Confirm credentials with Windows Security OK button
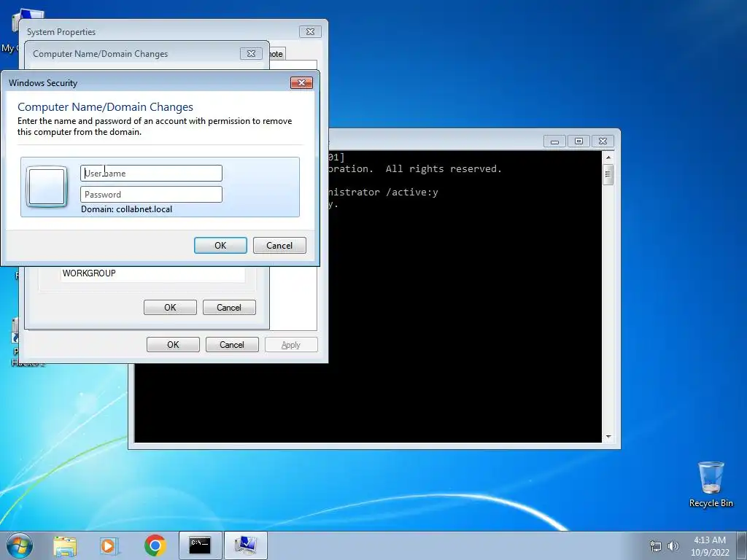This screenshot has width=747, height=560. tap(220, 245)
